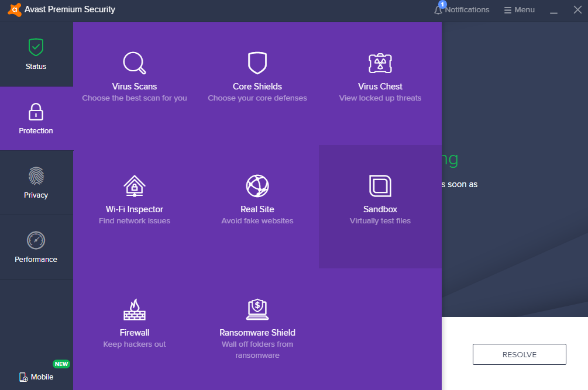Click 'Choose the best scan for you'
The image size is (588, 390).
pyautogui.click(x=134, y=98)
